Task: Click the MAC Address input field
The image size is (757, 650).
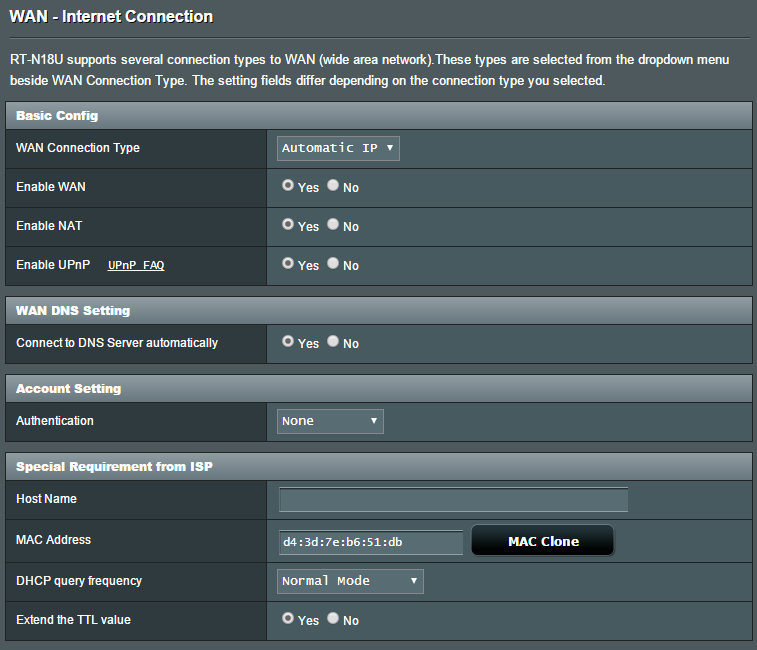Action: pos(370,542)
